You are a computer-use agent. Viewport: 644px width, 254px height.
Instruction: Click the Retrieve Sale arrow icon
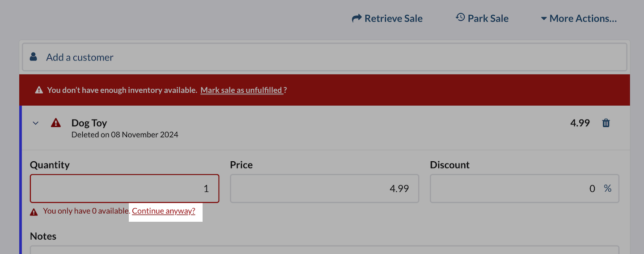tap(356, 18)
